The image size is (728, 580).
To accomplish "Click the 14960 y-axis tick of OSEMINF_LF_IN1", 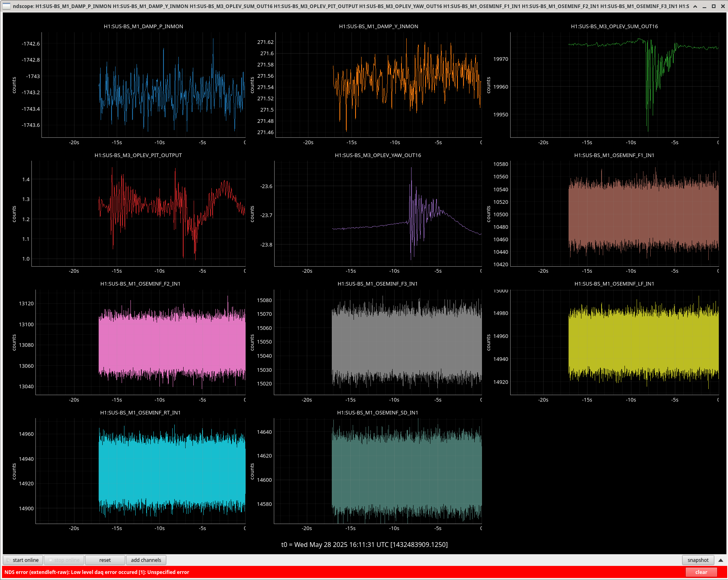I will [501, 336].
